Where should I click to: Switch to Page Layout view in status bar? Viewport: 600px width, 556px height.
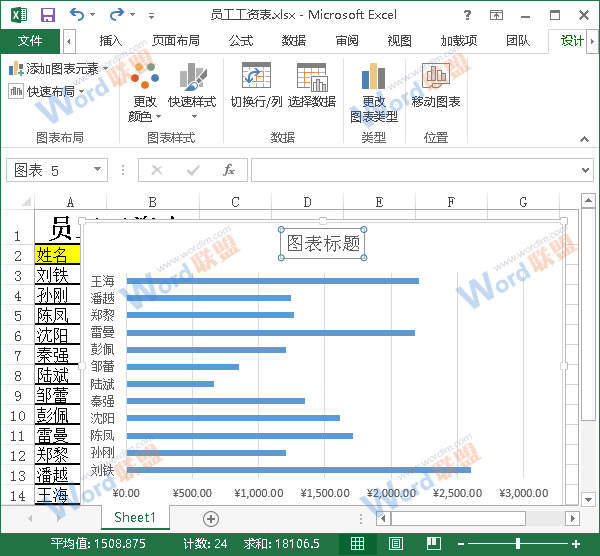coord(396,543)
